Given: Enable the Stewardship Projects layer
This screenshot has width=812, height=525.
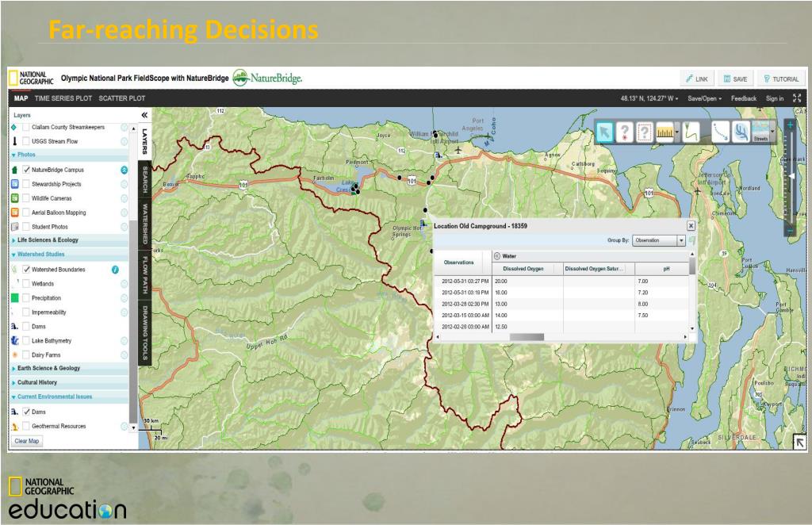Looking at the screenshot, I should pyautogui.click(x=26, y=184).
